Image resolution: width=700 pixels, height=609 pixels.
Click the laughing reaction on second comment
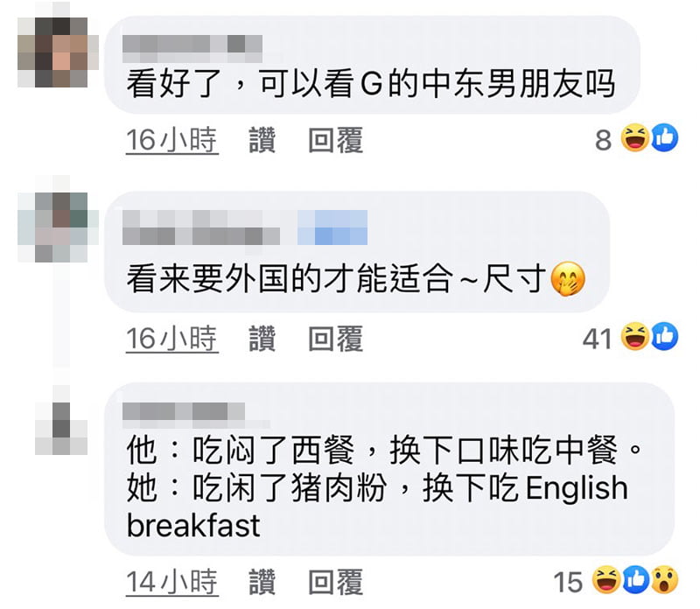click(x=635, y=336)
